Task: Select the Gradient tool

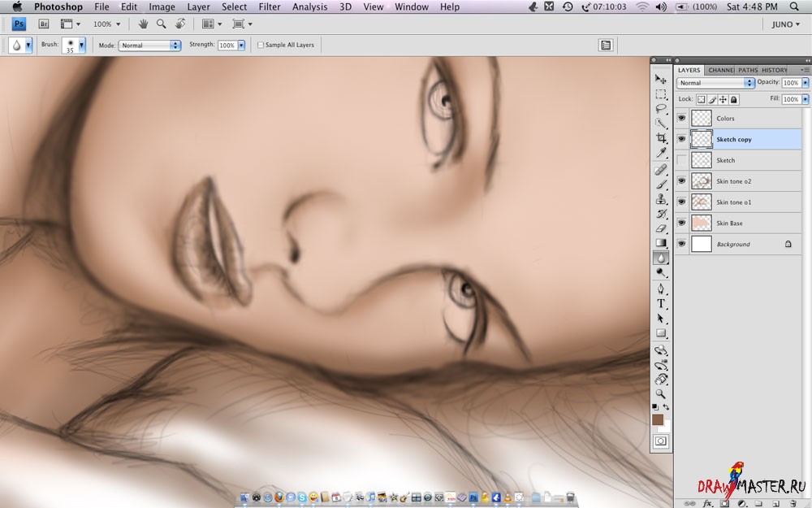Action: click(661, 242)
